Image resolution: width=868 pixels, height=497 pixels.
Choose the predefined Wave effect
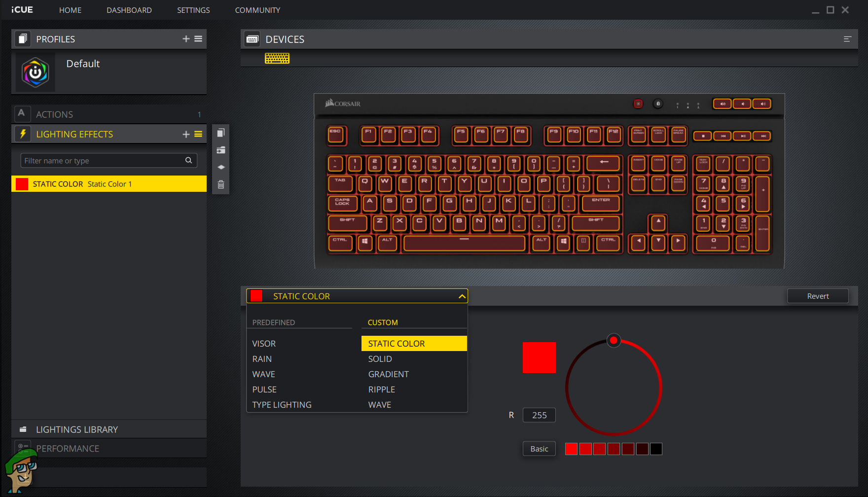[x=263, y=374]
